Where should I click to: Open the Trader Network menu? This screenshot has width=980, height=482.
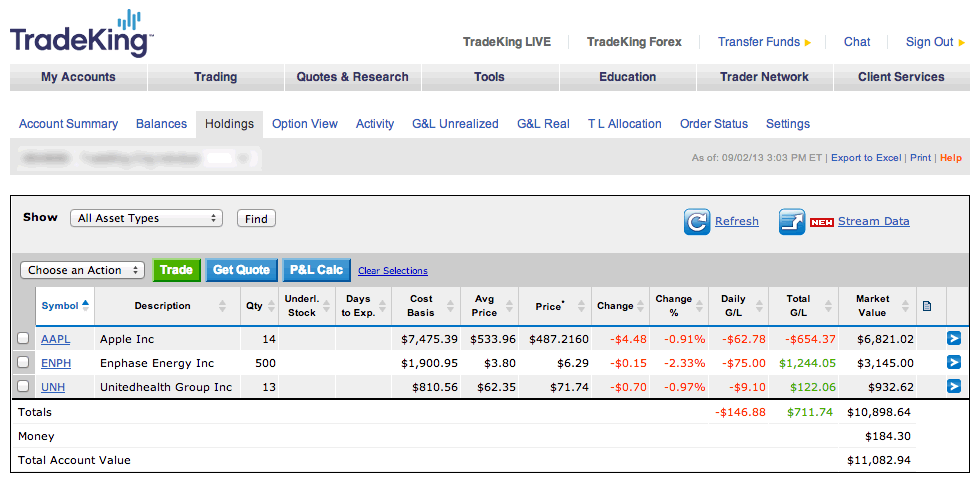(764, 77)
